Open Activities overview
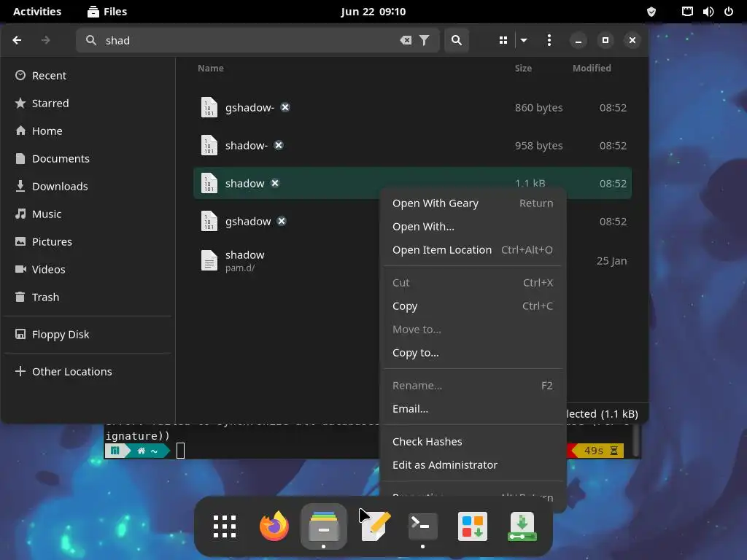Screen dimensions: 747x560 (37, 12)
